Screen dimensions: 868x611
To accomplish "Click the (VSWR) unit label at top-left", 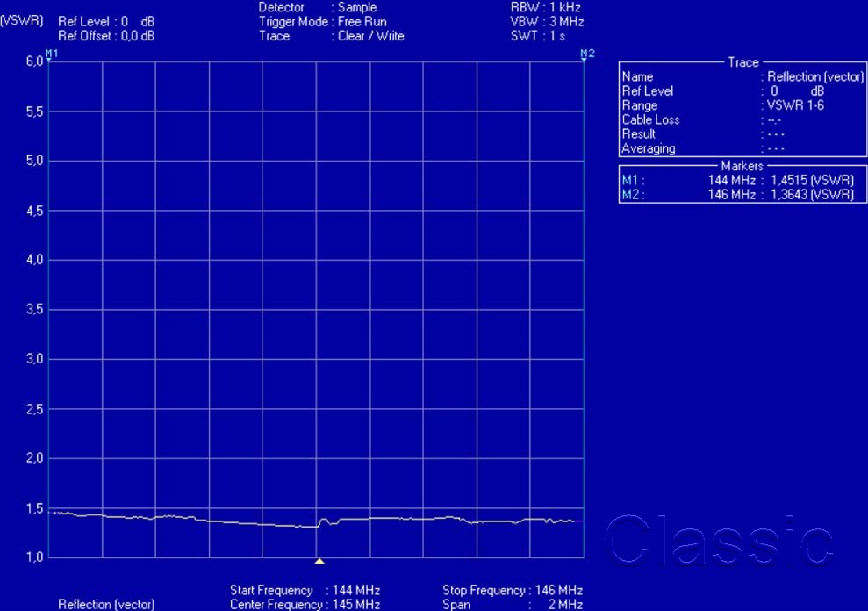I will click(x=22, y=21).
